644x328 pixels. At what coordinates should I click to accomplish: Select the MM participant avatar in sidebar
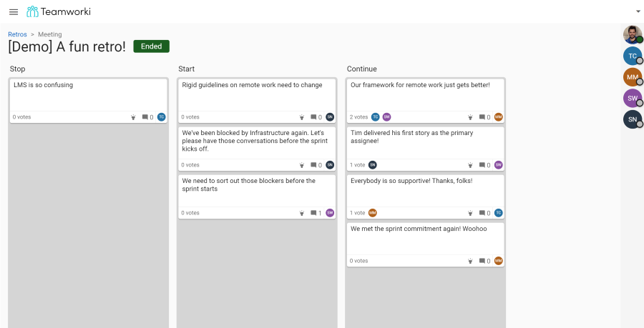point(633,77)
